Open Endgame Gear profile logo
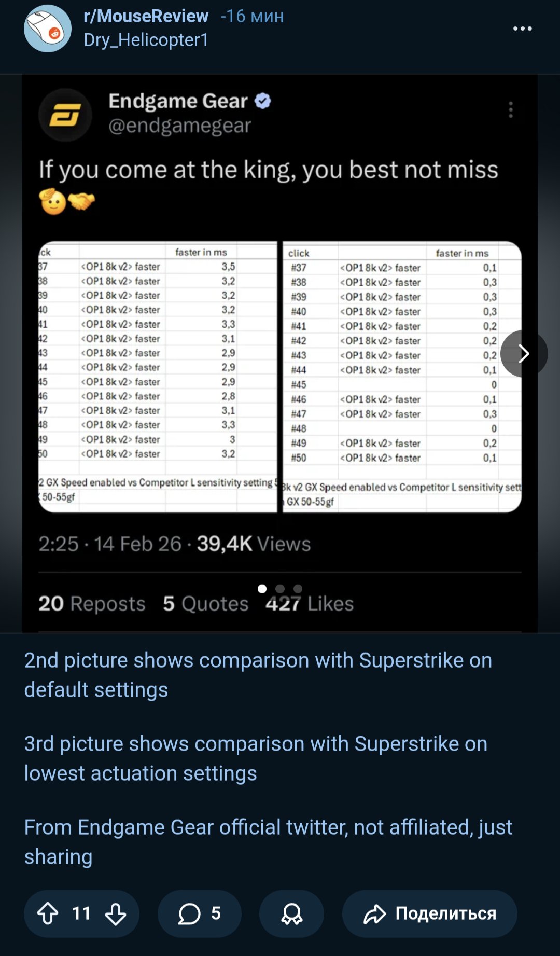 [x=65, y=115]
